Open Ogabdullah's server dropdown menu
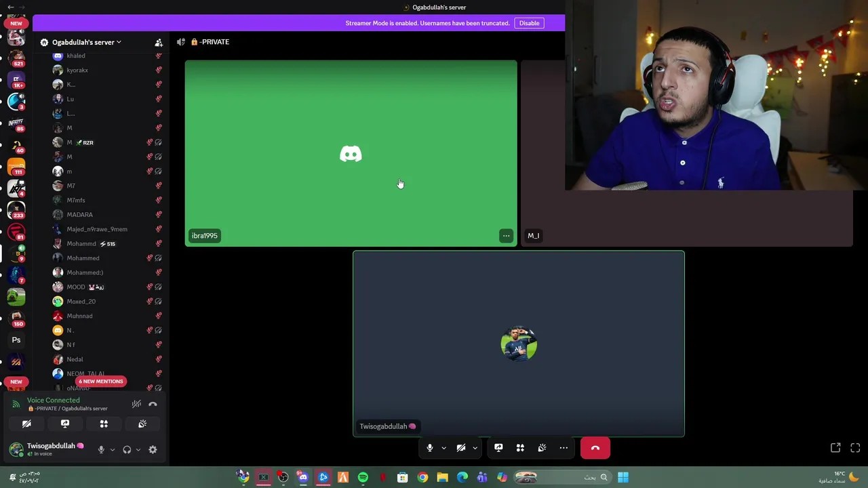 pyautogui.click(x=86, y=42)
